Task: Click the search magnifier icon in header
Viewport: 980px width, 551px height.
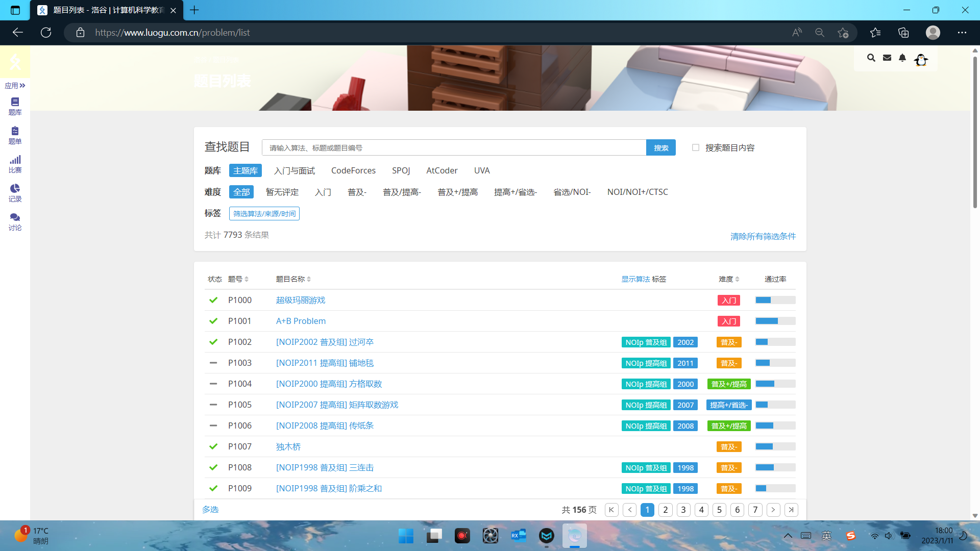Action: click(871, 58)
